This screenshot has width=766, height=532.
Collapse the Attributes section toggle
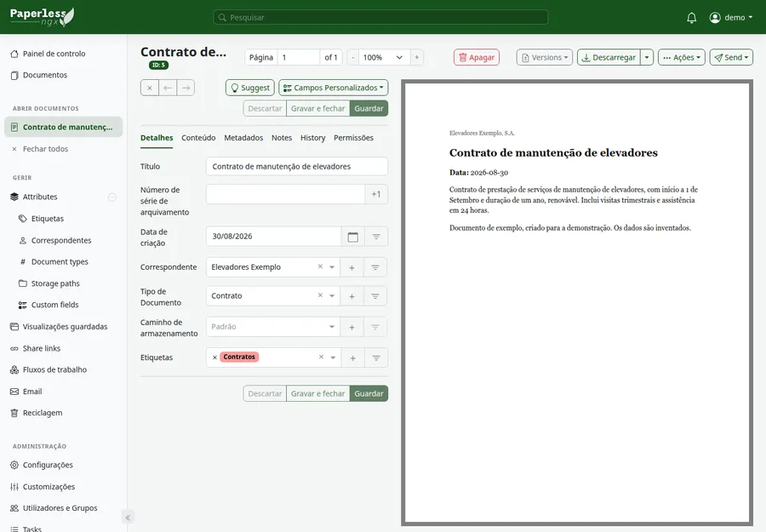pyautogui.click(x=111, y=197)
